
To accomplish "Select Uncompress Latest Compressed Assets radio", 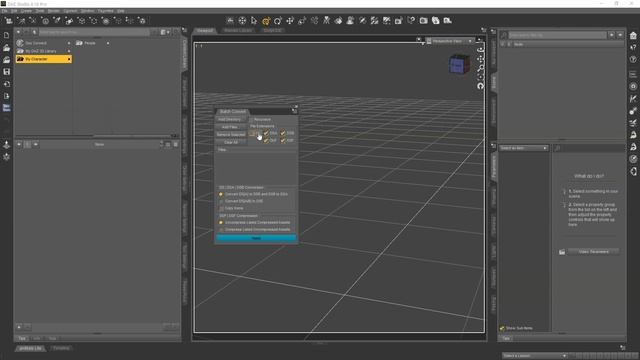I will (221, 222).
